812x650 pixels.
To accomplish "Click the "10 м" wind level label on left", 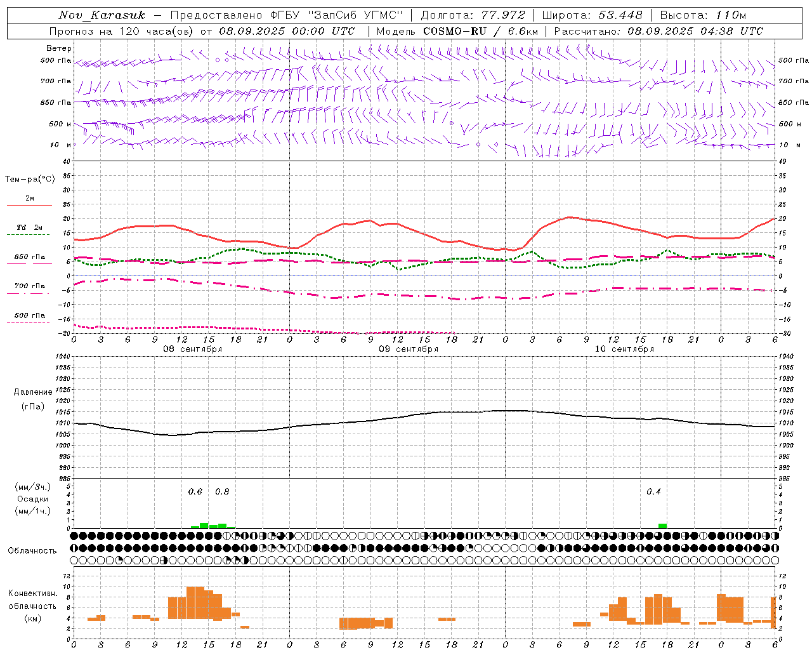I will tap(61, 145).
